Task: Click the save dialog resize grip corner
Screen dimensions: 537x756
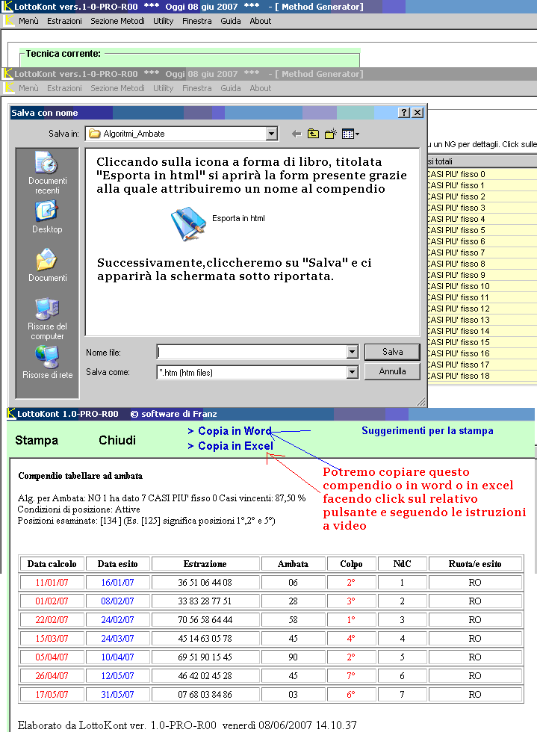Action: point(421,401)
